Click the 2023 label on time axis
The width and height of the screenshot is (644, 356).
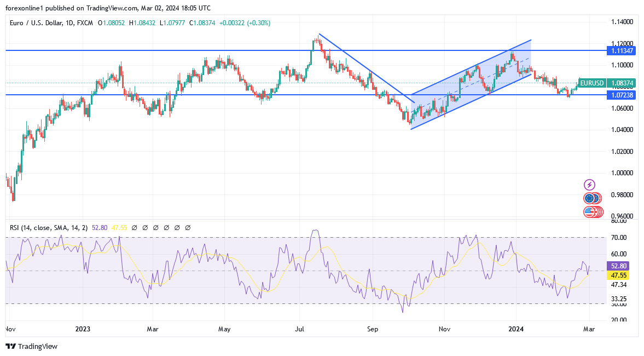coord(83,329)
